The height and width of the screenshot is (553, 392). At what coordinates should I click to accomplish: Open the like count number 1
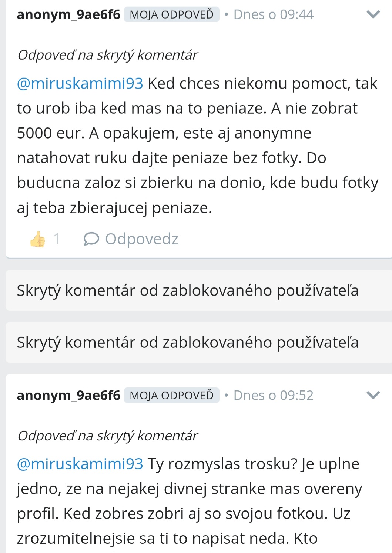[56, 239]
